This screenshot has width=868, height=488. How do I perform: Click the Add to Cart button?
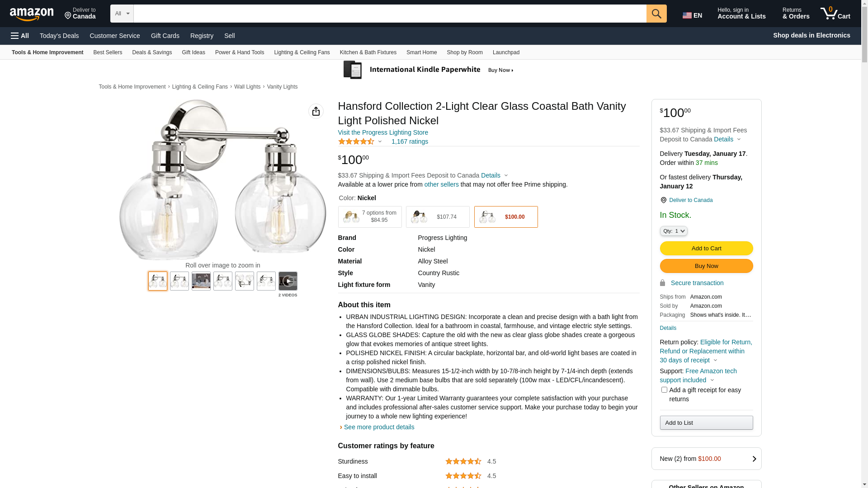tap(706, 248)
